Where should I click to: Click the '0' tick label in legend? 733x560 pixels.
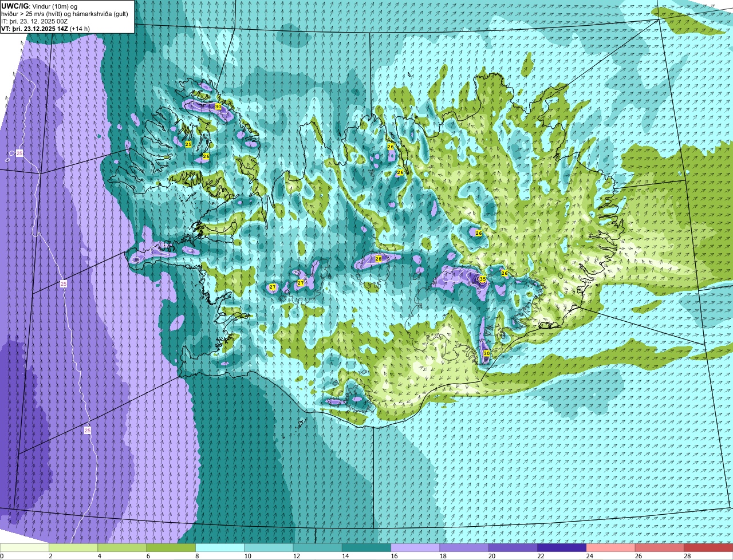click(x=2, y=556)
